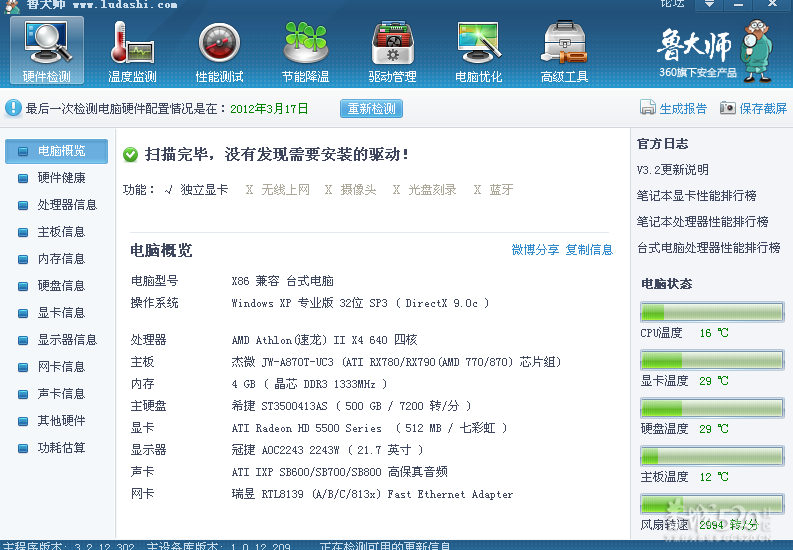Open 电脑优化 optimization monitor icon
The width and height of the screenshot is (793, 550).
[x=478, y=51]
